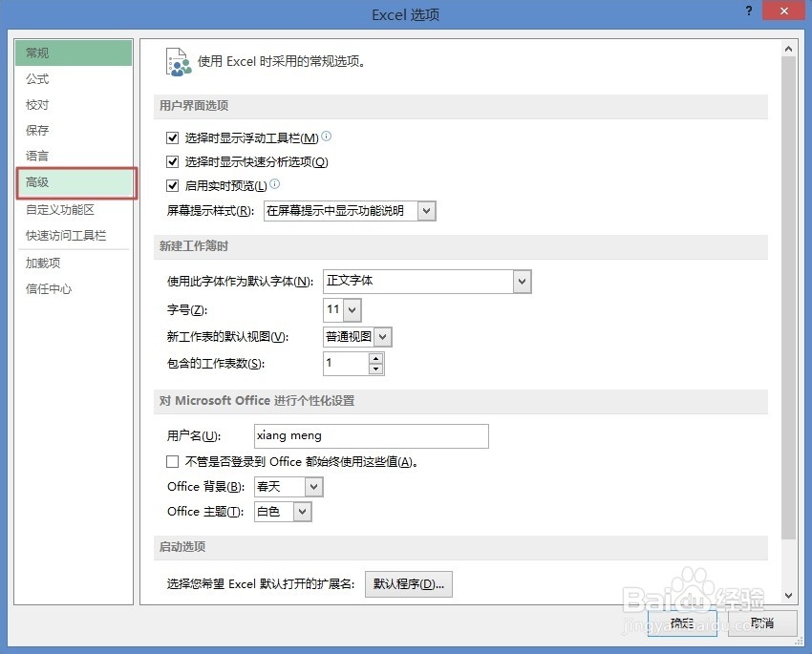Click the 默认程序(D)... button

click(x=409, y=584)
